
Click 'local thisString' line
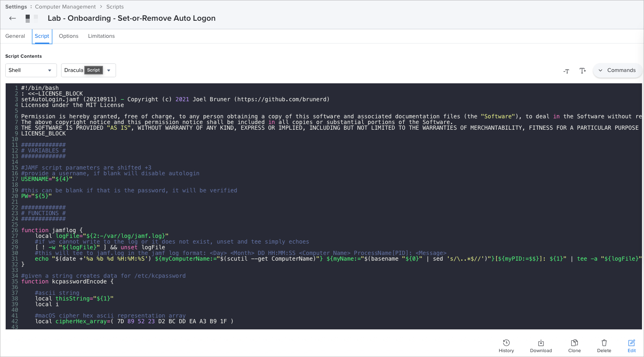tap(74, 298)
